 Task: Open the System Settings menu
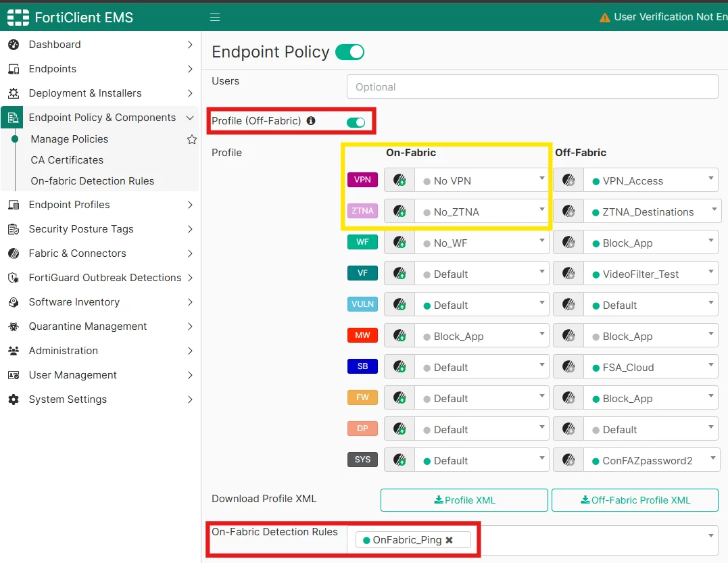click(x=100, y=399)
